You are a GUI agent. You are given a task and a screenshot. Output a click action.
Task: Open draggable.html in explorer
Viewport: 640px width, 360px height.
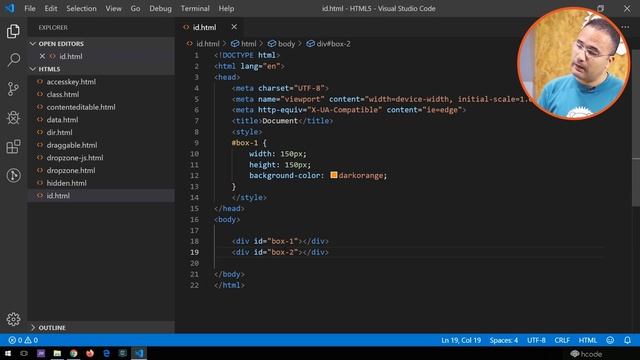coord(72,145)
